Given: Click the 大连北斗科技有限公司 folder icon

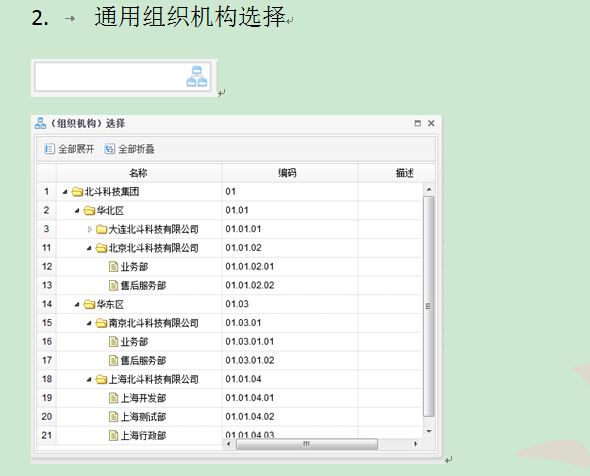Looking at the screenshot, I should 101,229.
